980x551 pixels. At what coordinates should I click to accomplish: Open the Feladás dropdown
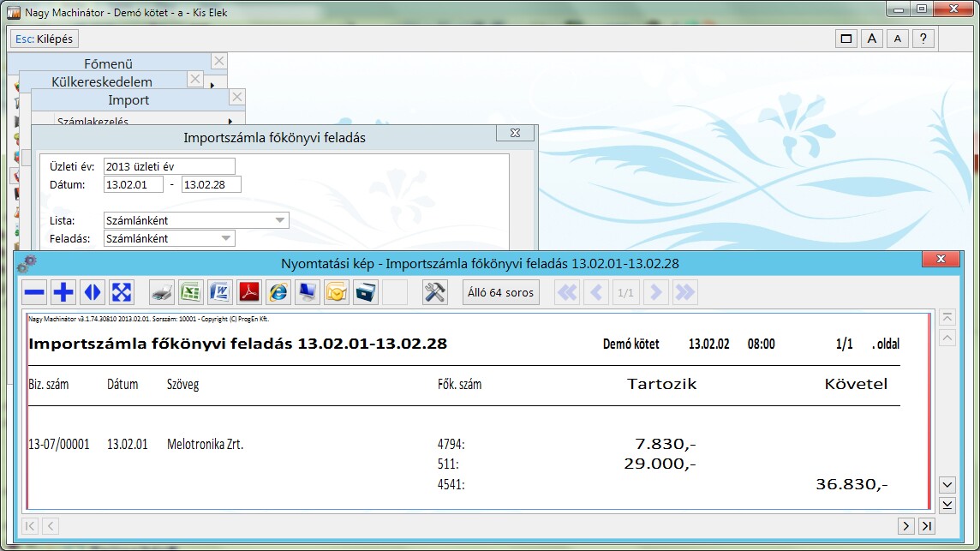[226, 238]
